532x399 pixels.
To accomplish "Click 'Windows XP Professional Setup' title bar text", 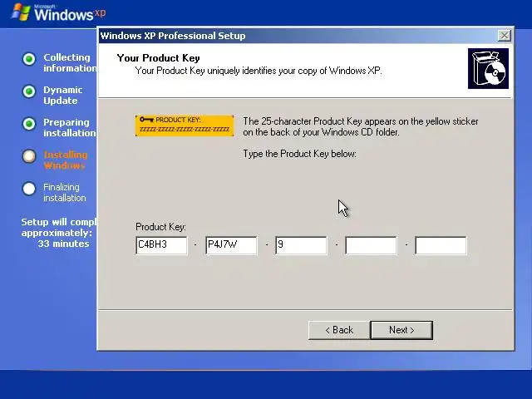I will (x=173, y=36).
